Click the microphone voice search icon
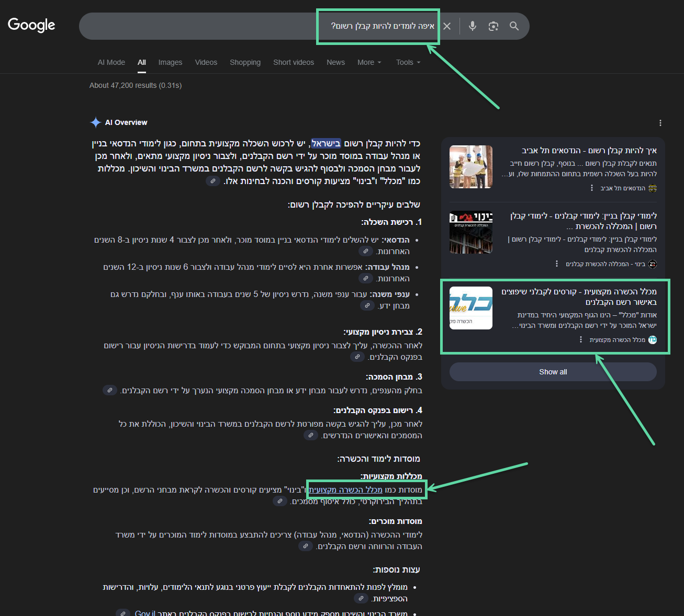Image resolution: width=684 pixels, height=616 pixels. click(x=473, y=26)
